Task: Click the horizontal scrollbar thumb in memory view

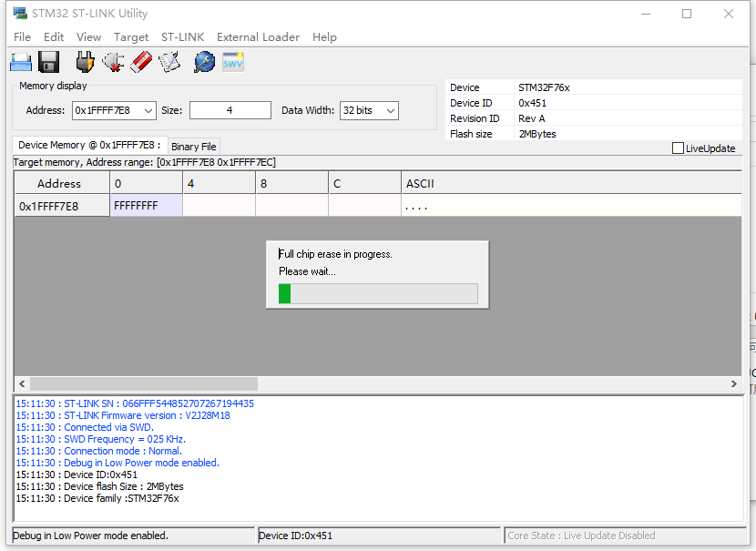Action: [x=144, y=383]
